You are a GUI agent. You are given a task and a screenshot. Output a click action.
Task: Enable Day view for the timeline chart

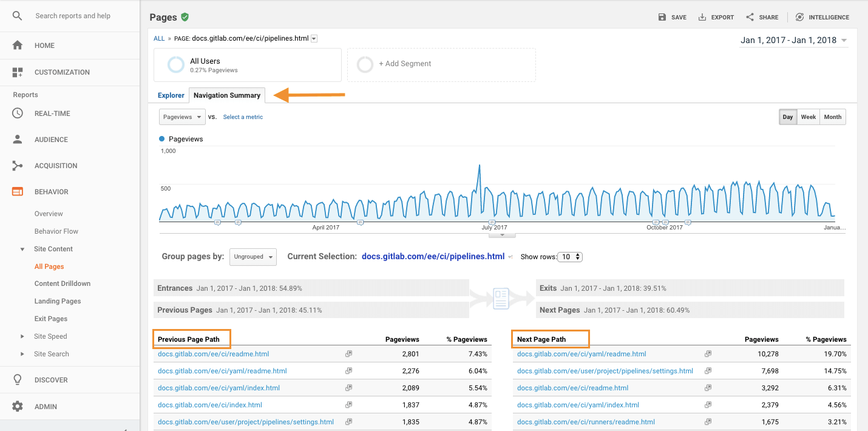pyautogui.click(x=787, y=117)
